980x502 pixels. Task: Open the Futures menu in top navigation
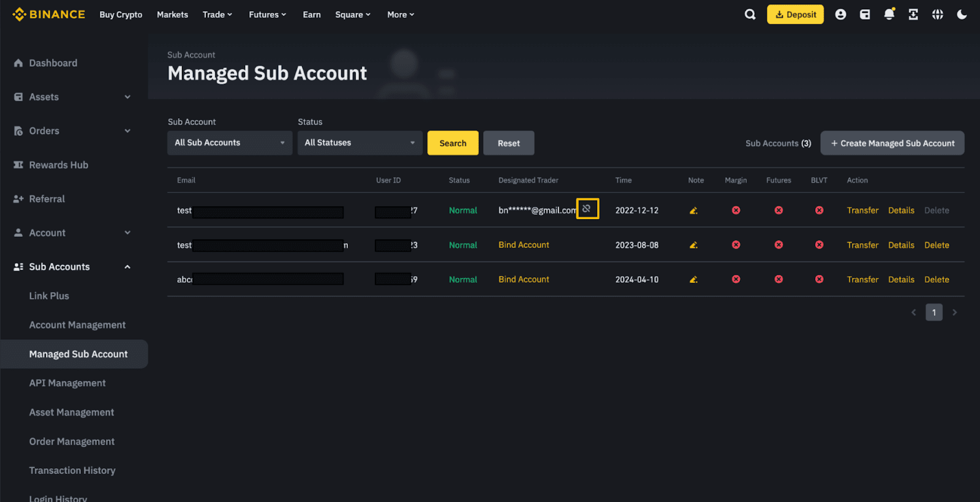(267, 15)
